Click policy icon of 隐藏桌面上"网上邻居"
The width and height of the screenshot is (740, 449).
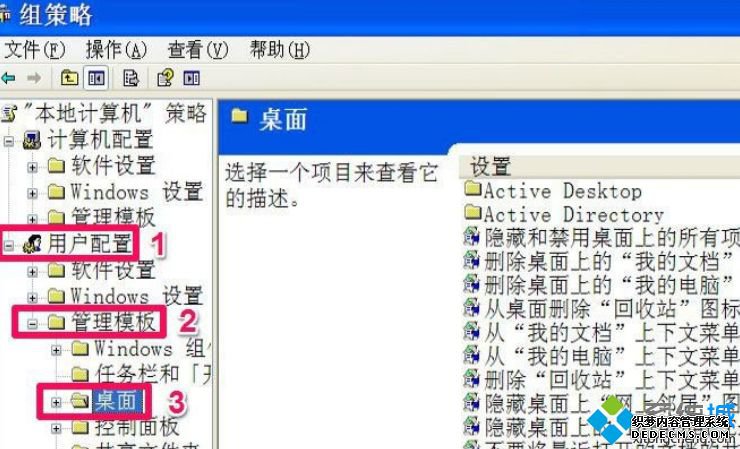tap(471, 402)
